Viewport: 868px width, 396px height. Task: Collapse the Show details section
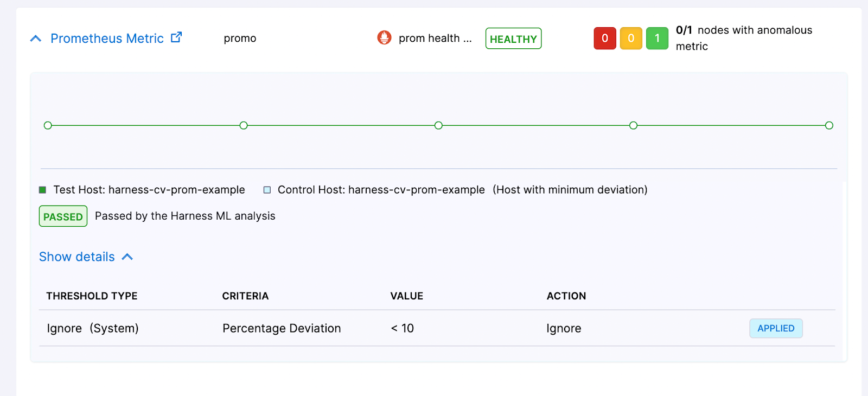[86, 257]
